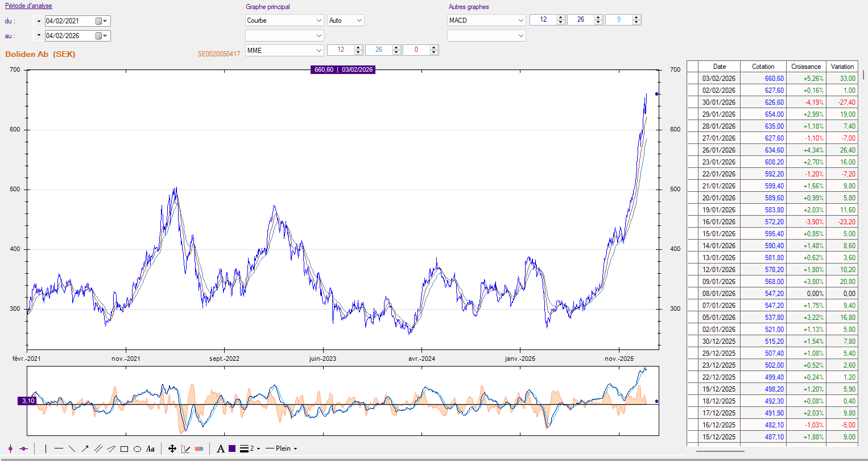Expand the MME moving average dropdown
This screenshot has height=461, width=868.
pyautogui.click(x=284, y=51)
